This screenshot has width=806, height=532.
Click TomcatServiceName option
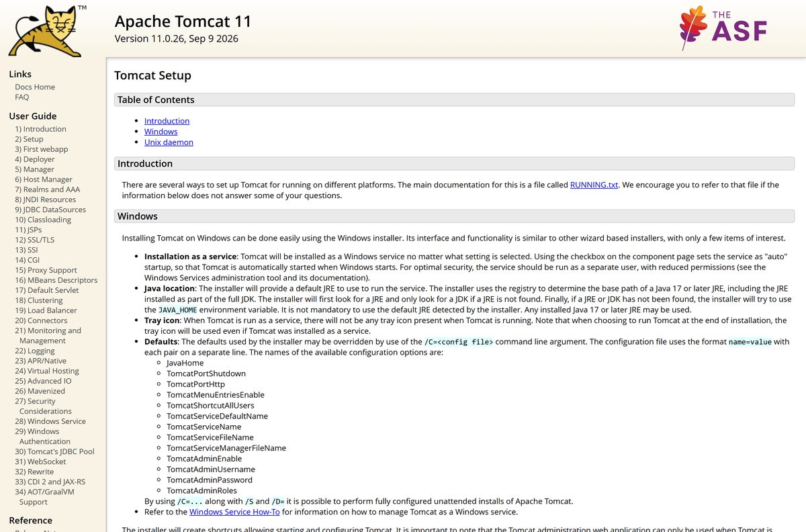[x=204, y=427]
